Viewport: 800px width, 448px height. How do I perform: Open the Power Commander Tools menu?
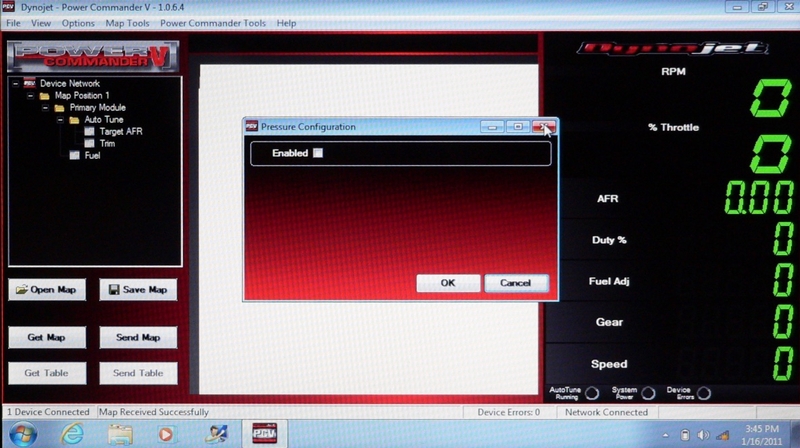[x=215, y=23]
